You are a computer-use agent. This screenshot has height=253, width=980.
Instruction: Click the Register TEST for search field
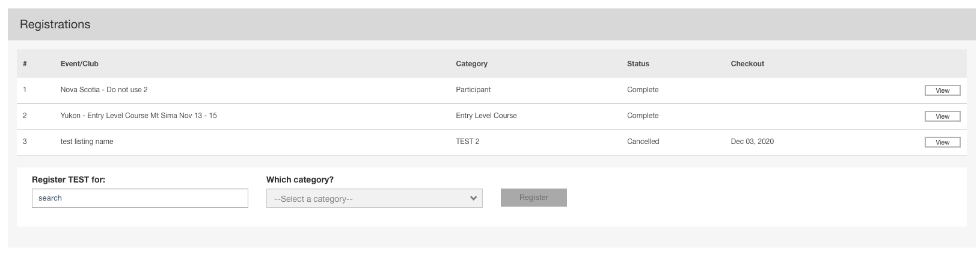point(139,198)
